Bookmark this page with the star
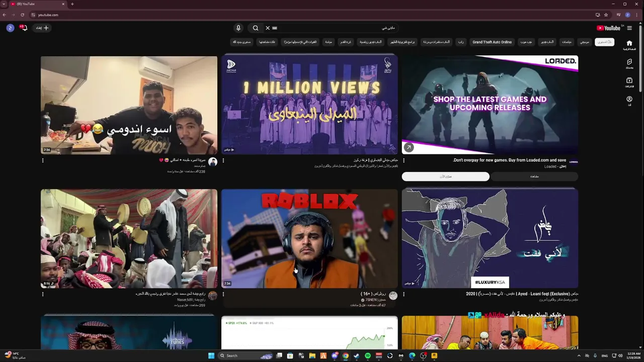 coord(606,15)
